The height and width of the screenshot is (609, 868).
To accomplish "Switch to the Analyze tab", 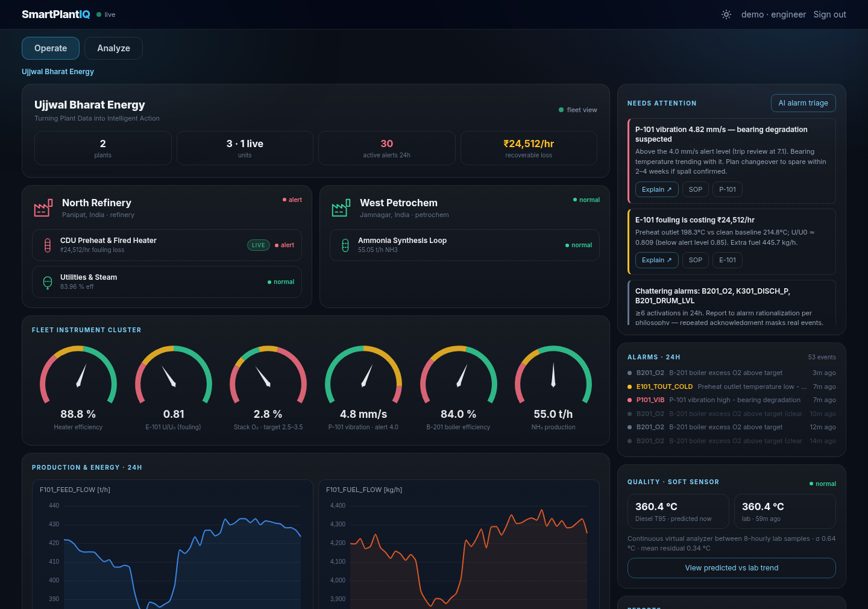I will pos(113,48).
